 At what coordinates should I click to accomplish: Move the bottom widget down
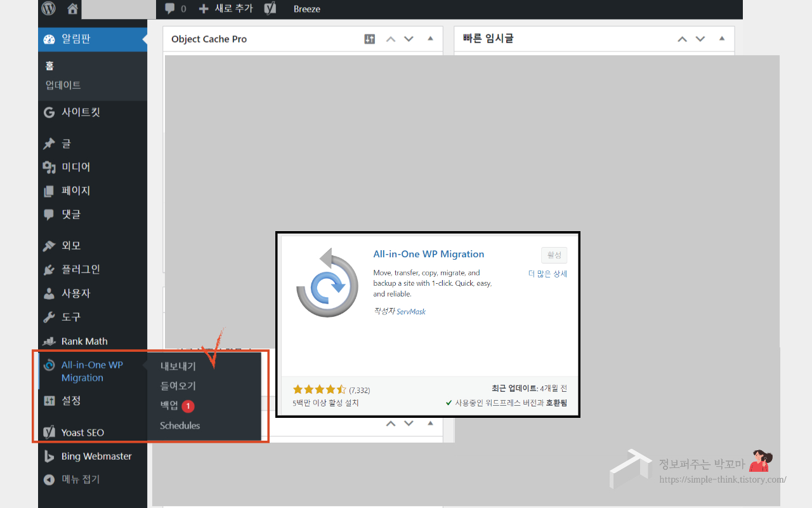click(x=409, y=424)
